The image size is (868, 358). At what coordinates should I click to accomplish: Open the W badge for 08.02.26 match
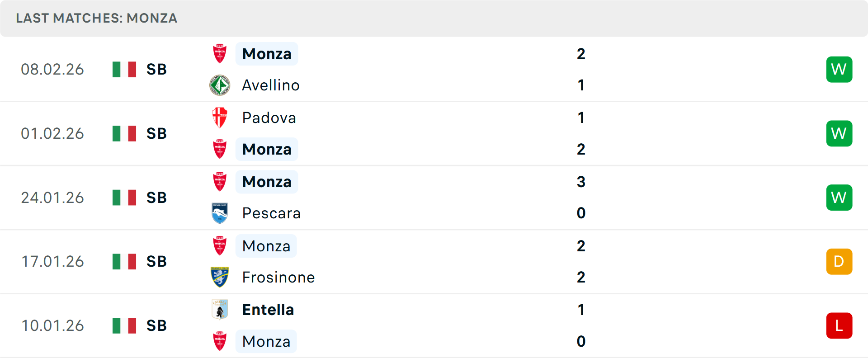coord(839,69)
